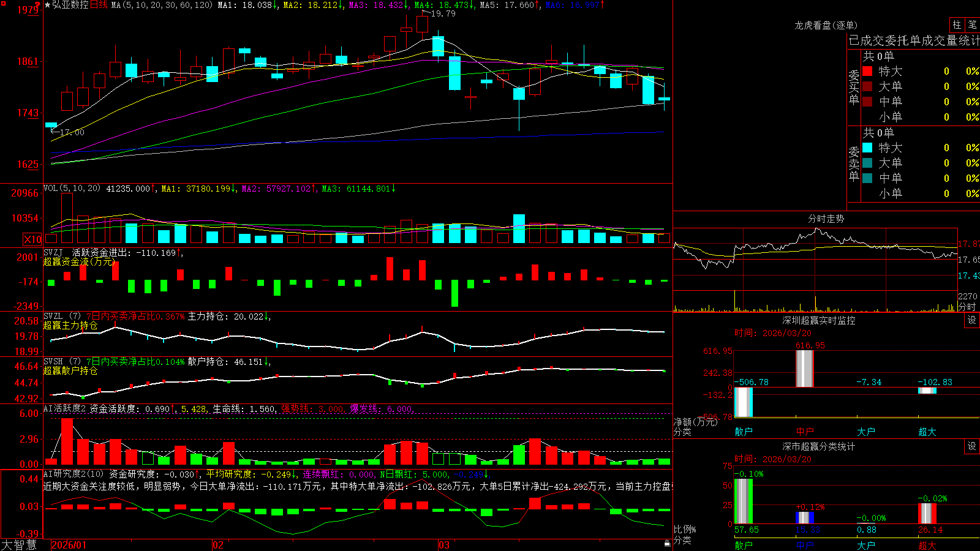Click the 超赢资金流(万元) label
980x551 pixels.
tap(79, 261)
